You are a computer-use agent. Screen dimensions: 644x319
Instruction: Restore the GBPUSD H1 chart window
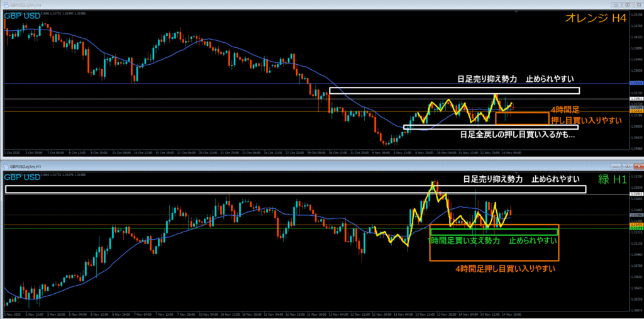[627, 166]
